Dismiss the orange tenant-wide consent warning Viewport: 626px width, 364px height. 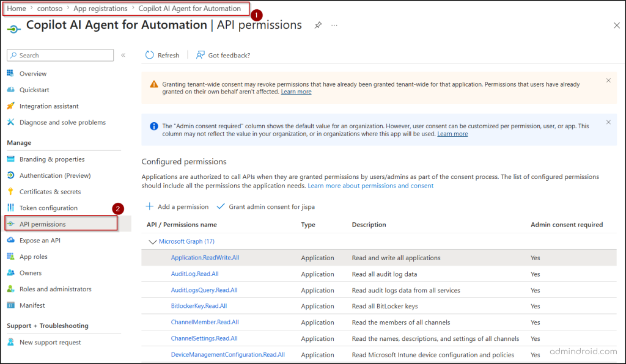[x=608, y=81]
